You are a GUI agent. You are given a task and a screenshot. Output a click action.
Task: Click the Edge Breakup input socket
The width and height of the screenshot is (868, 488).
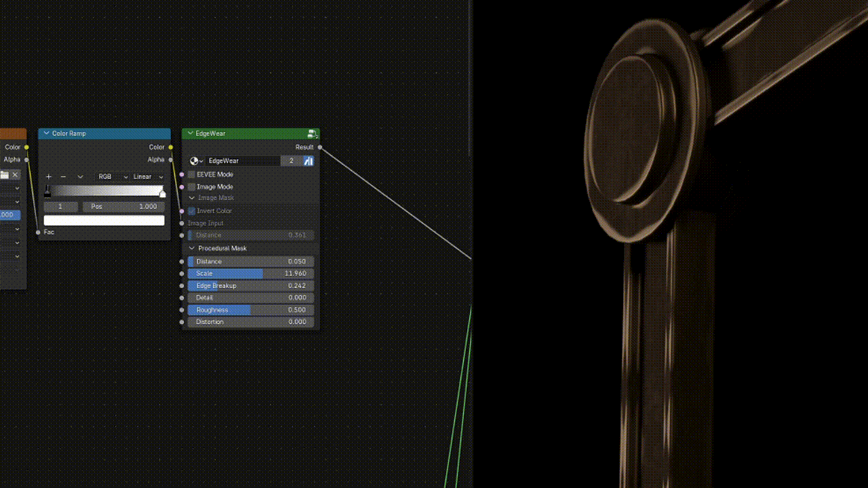182,285
